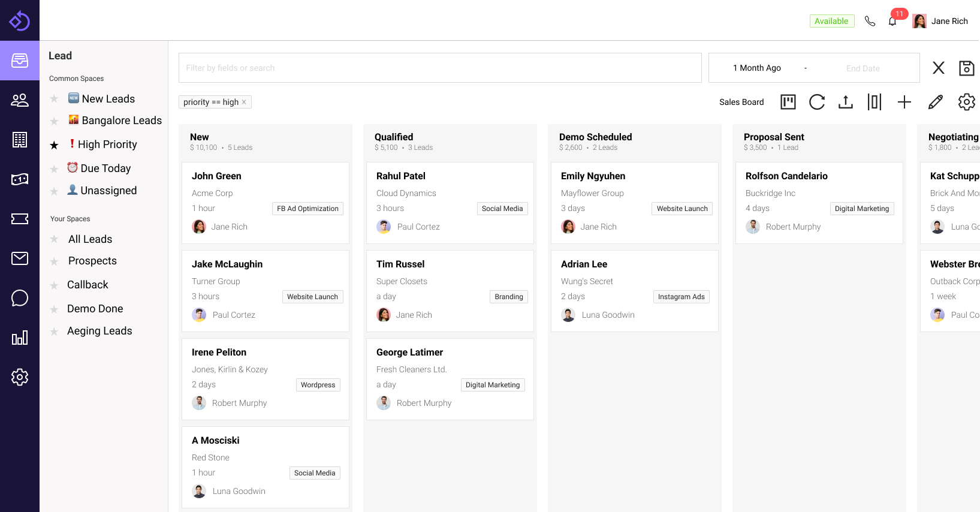Select Bangalore Leads space
The image size is (980, 512).
tap(121, 121)
